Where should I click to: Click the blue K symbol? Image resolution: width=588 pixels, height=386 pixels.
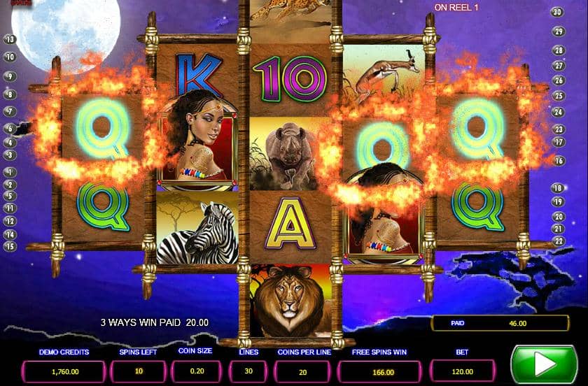tap(199, 75)
